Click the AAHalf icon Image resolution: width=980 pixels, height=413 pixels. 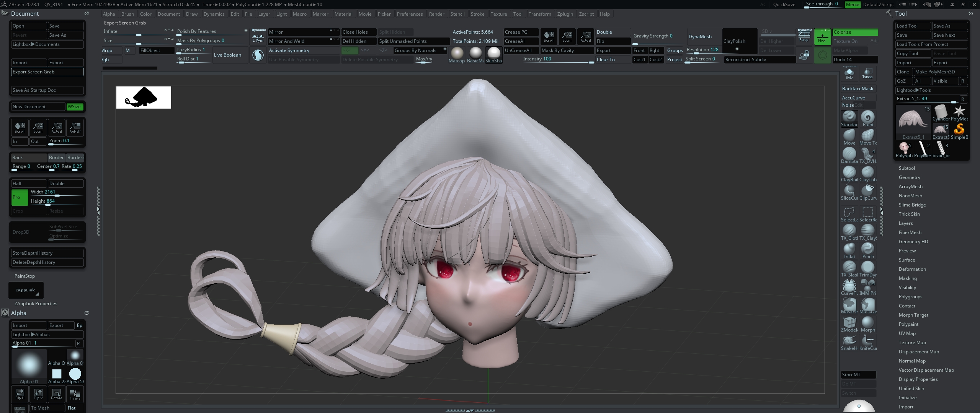(75, 128)
